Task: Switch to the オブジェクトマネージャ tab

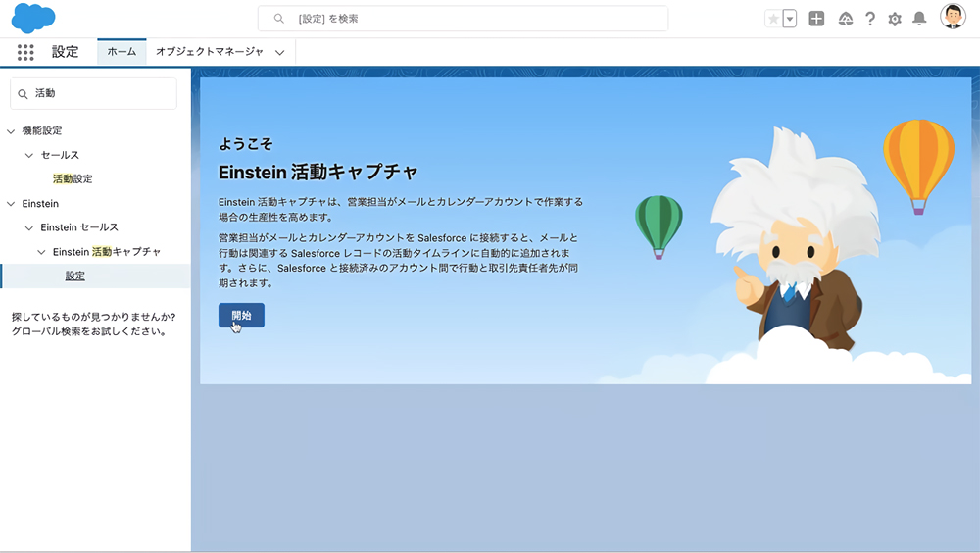Action: pyautogui.click(x=210, y=51)
